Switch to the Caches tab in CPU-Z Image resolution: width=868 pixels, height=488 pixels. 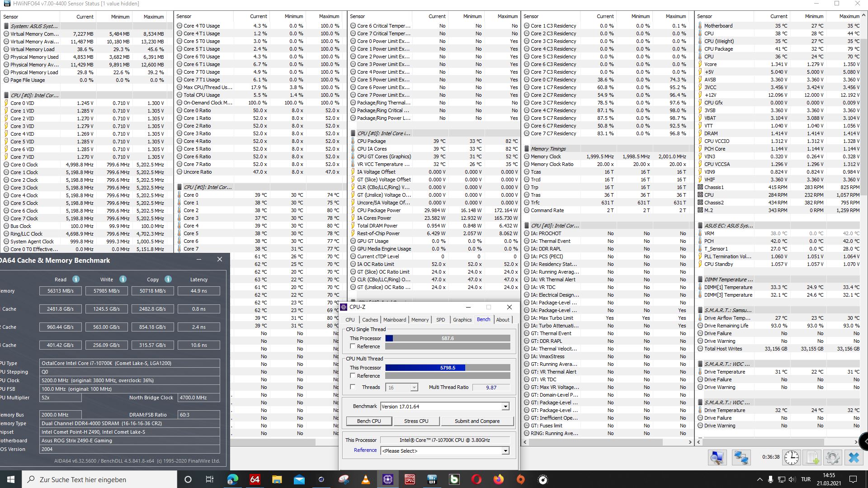tap(370, 320)
